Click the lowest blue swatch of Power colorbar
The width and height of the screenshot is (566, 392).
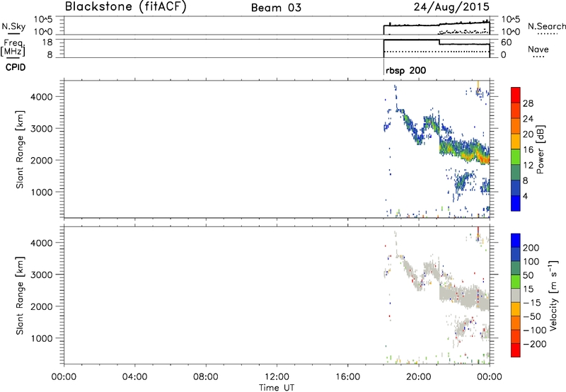[516, 203]
